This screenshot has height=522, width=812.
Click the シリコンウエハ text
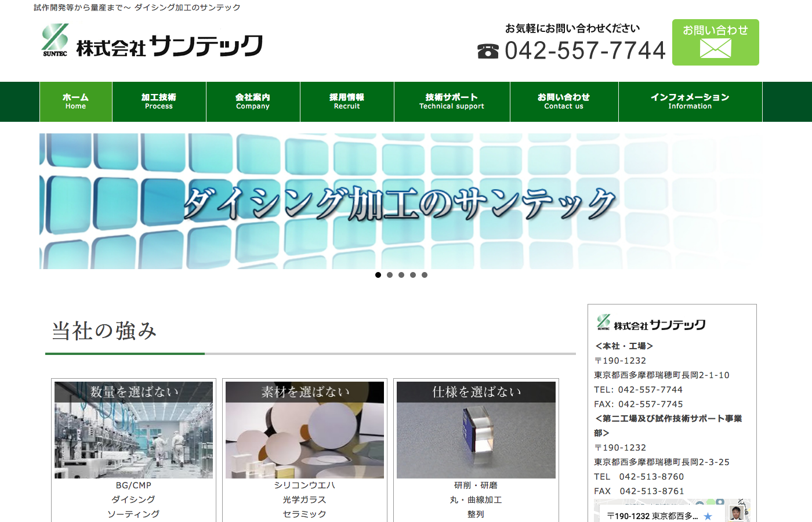click(304, 485)
